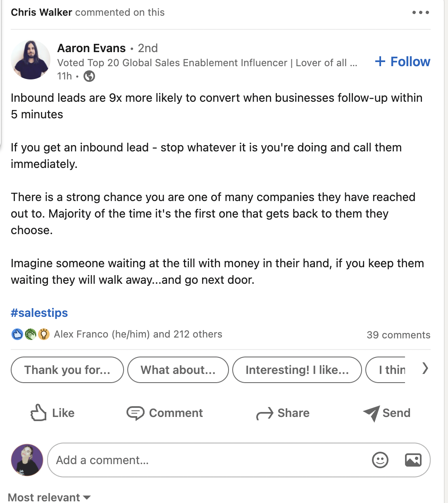Pick the 'Interesting! I like...' reply
Screen dimensions: 448x503
pyautogui.click(x=297, y=370)
